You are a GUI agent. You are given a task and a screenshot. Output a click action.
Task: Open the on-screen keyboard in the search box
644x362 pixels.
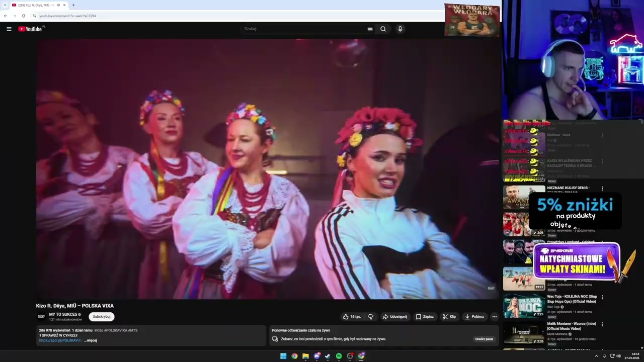point(370,29)
